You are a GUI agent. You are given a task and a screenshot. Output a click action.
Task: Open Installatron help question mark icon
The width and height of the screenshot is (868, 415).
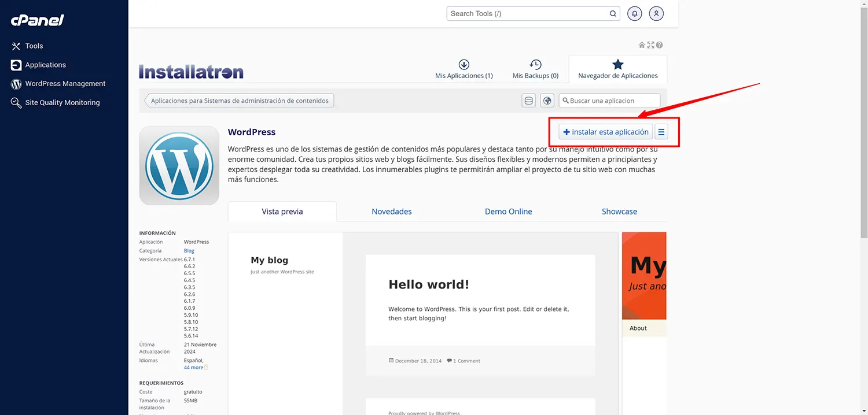tap(659, 45)
